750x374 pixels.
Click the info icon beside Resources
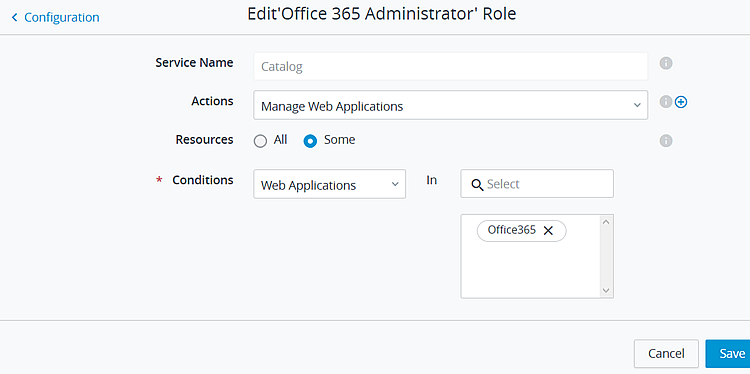666,141
